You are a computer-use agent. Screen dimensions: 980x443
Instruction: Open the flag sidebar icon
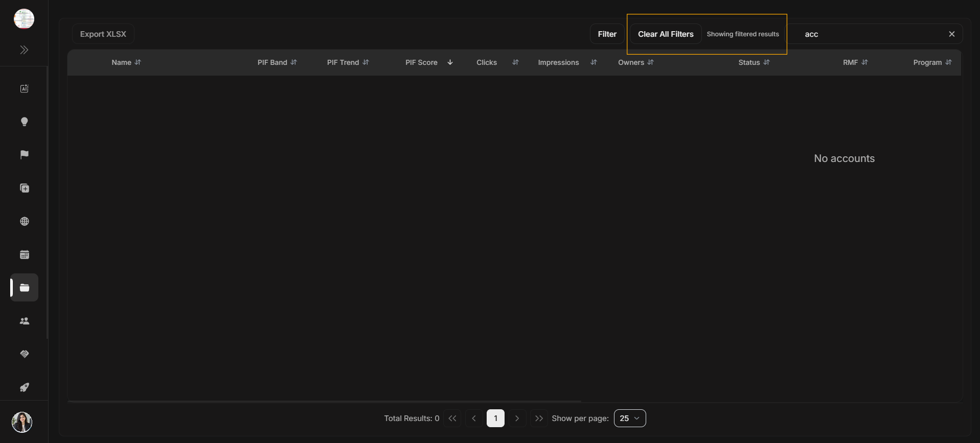pos(24,155)
